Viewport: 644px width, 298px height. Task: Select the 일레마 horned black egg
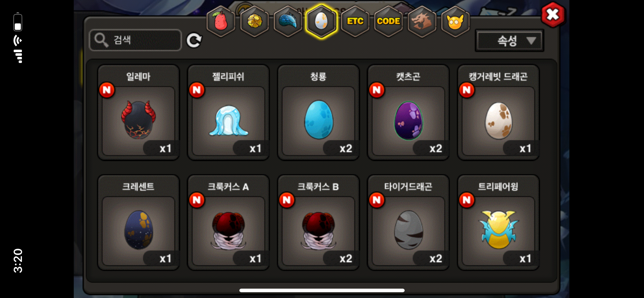point(138,113)
